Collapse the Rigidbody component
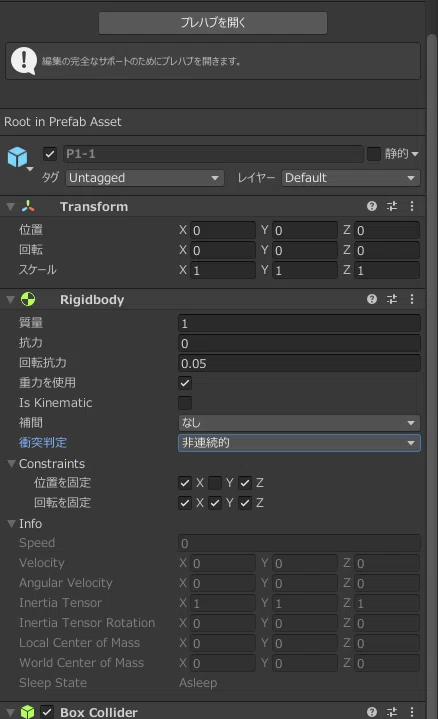 pos(10,300)
